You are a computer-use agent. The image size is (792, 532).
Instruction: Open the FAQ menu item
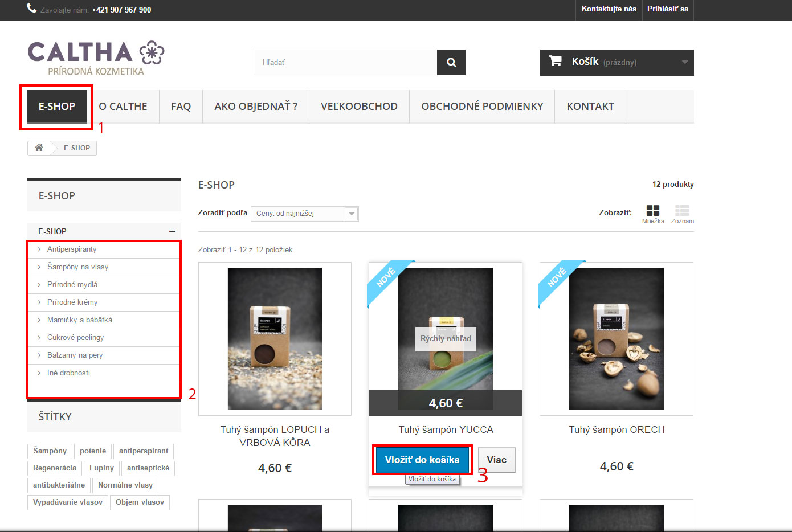pyautogui.click(x=181, y=107)
